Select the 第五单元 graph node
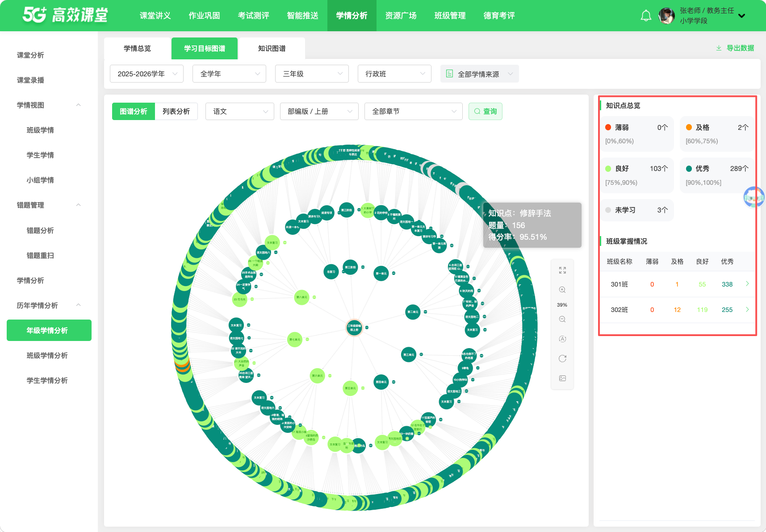Viewport: 766px width, 532px height. click(x=350, y=388)
